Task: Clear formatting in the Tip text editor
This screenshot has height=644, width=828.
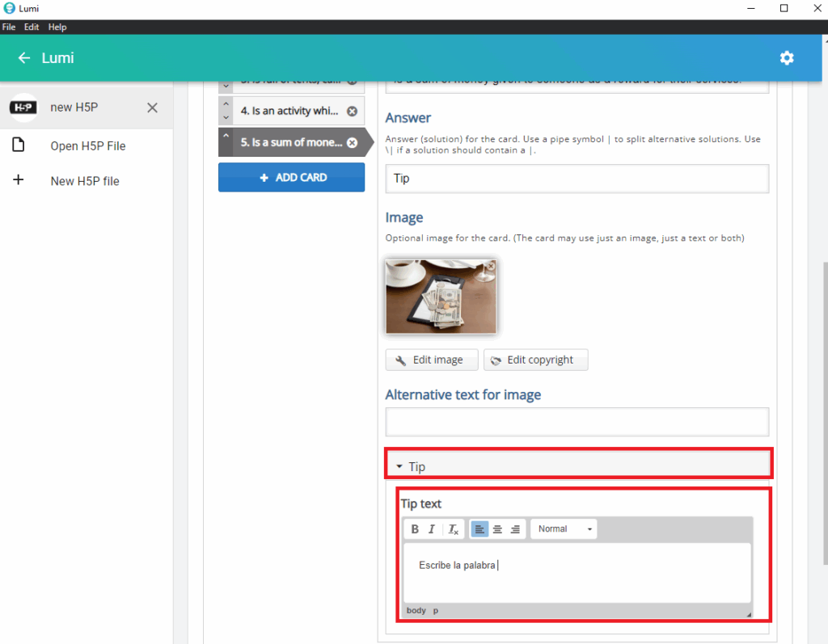Action: pyautogui.click(x=454, y=529)
